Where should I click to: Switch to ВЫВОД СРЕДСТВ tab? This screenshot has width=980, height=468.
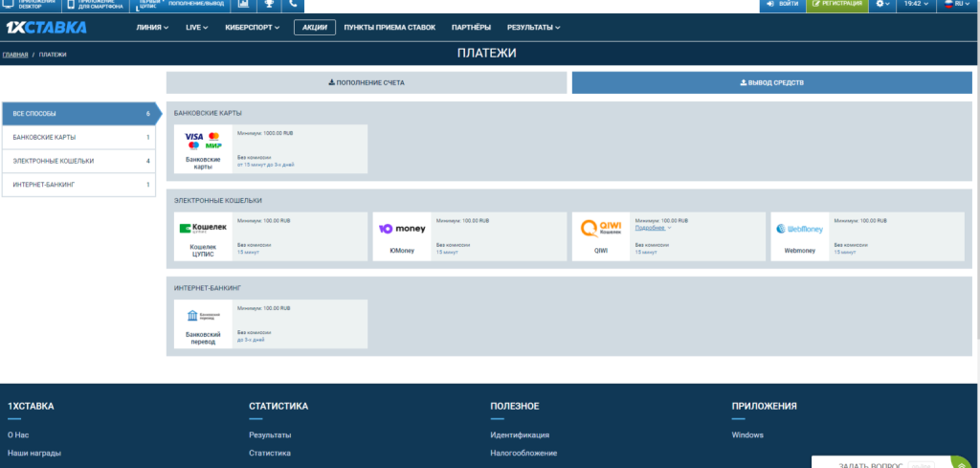click(x=771, y=83)
